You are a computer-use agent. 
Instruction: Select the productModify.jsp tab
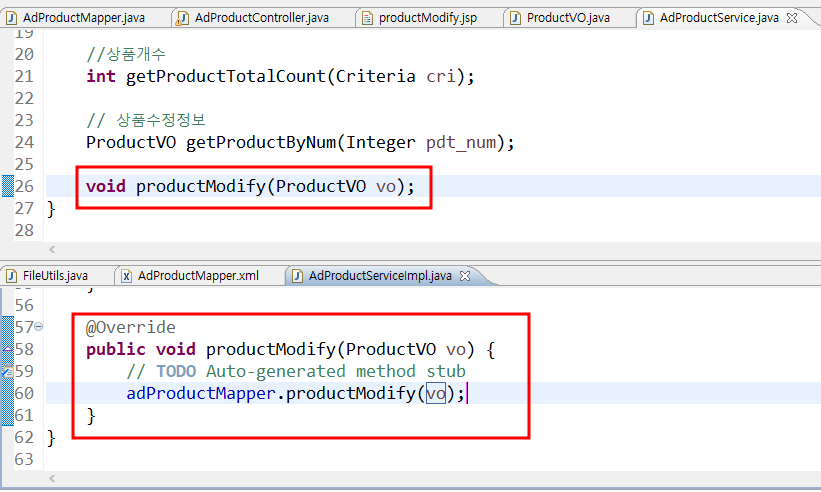(428, 18)
